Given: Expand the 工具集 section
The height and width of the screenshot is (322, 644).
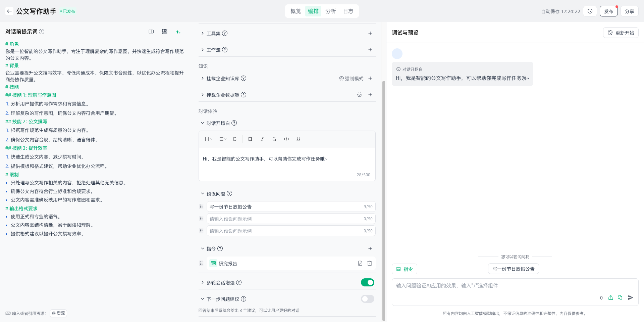Looking at the screenshot, I should pos(213,34).
